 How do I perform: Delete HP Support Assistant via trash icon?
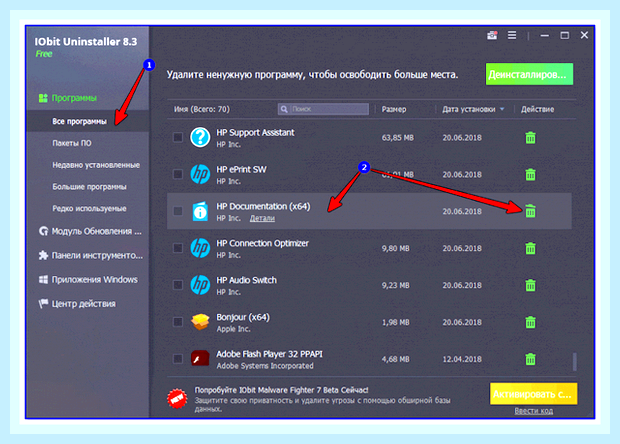(x=530, y=138)
